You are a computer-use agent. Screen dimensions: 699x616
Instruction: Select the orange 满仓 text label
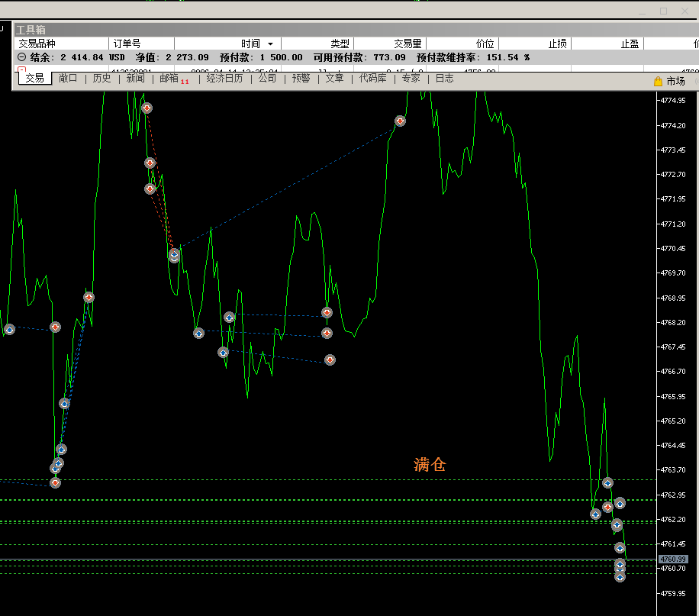pyautogui.click(x=430, y=464)
